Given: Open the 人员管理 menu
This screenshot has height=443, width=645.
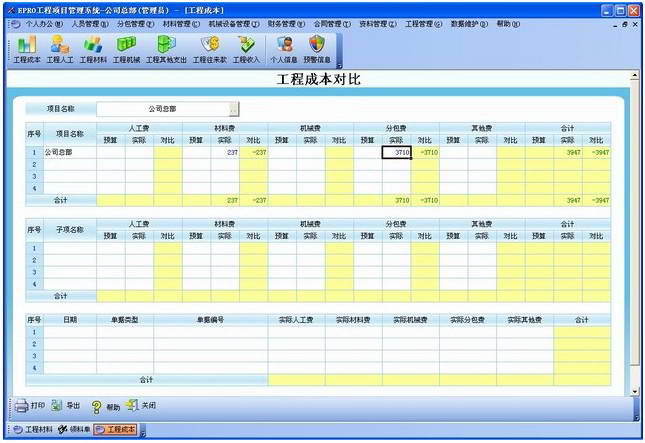Looking at the screenshot, I should pos(90,24).
